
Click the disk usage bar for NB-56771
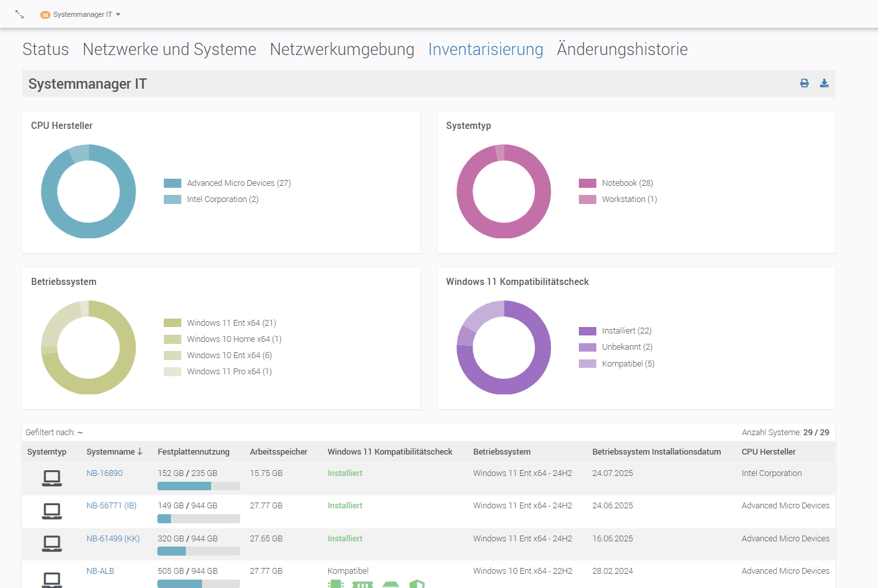(198, 519)
